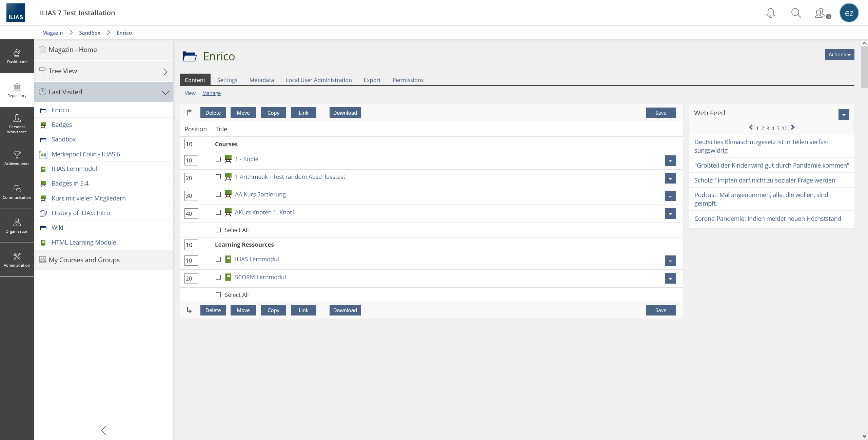Open 'Mediapool Colin - ILIAS 6' link
The width and height of the screenshot is (868, 440).
click(86, 154)
